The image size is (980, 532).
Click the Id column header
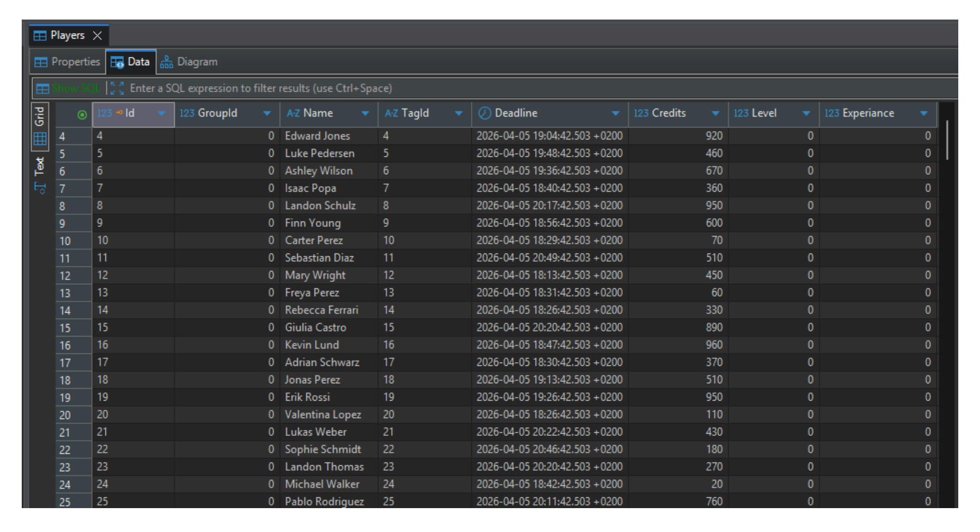point(133,114)
